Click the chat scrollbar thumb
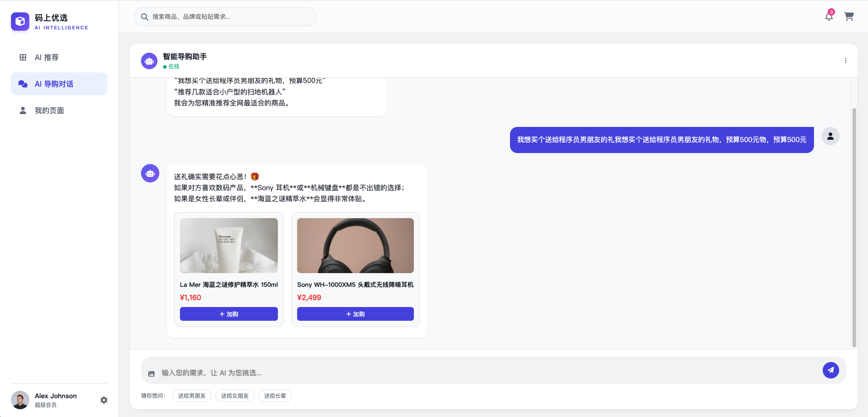The image size is (868, 417). pyautogui.click(x=854, y=228)
